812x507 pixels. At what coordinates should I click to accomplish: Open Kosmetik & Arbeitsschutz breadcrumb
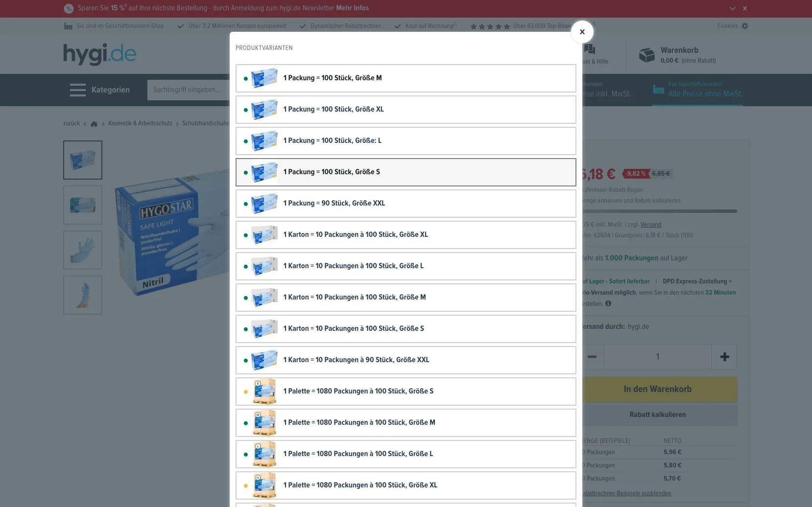coord(140,123)
